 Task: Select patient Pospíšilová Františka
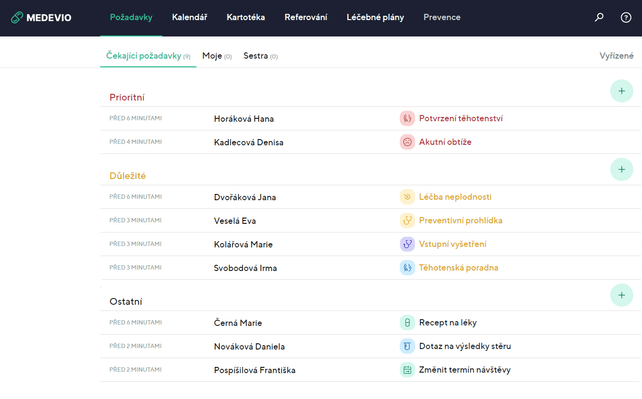[x=255, y=370]
